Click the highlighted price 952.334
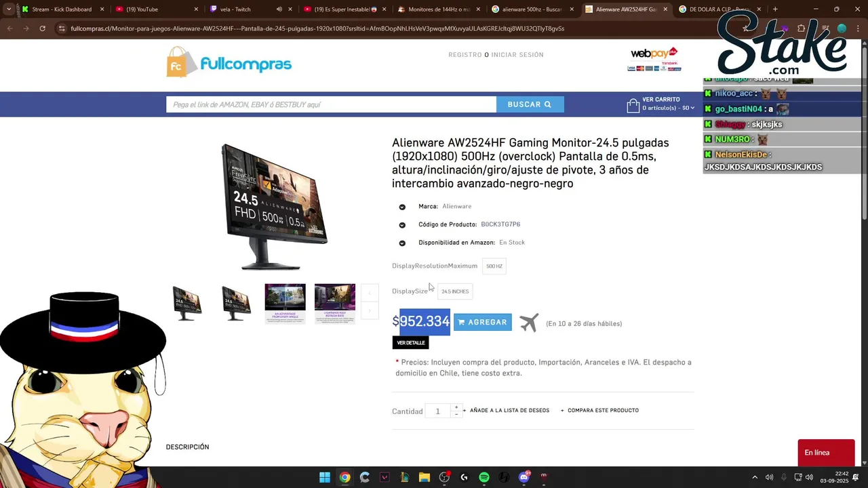Viewport: 868px width, 488px height. tap(425, 321)
